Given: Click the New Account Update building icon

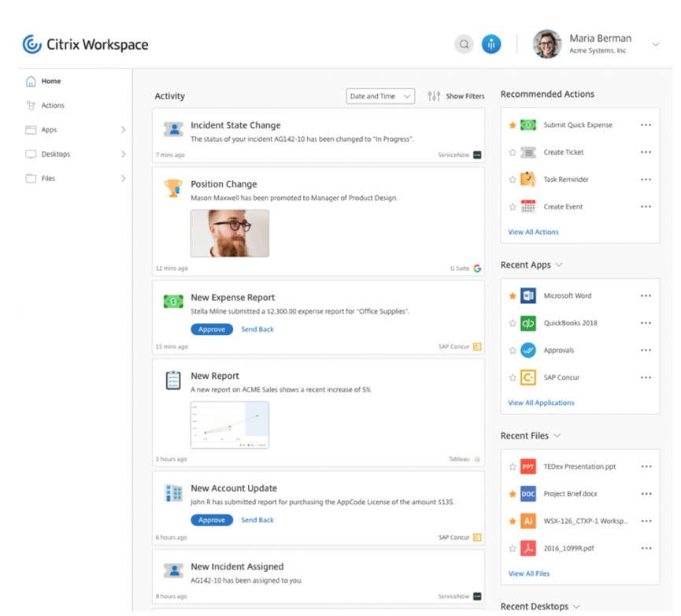Looking at the screenshot, I should tap(173, 492).
